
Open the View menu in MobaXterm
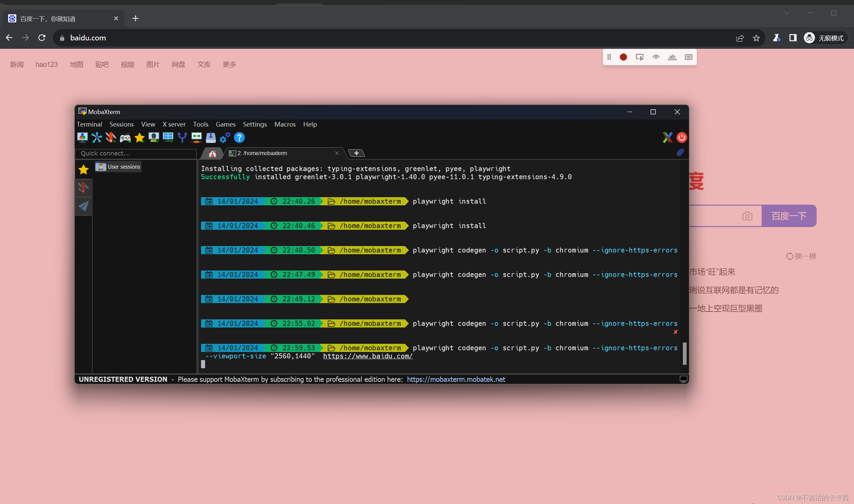(x=148, y=124)
